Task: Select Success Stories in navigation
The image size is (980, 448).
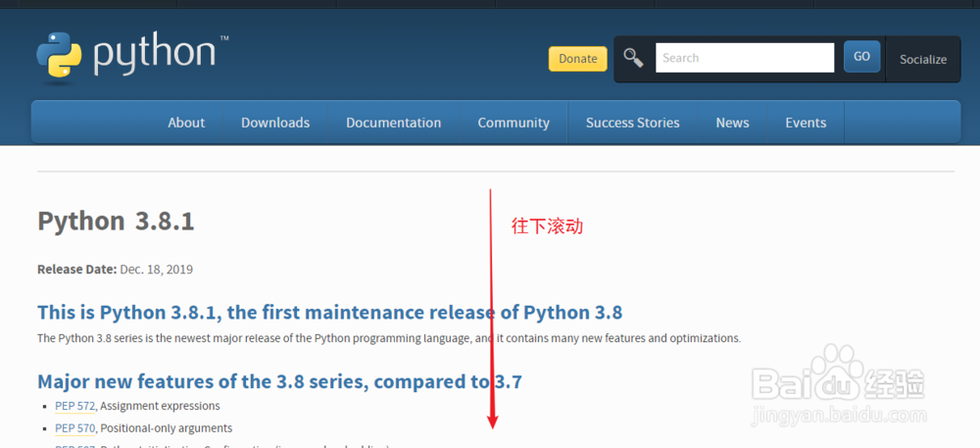Action: pos(632,123)
